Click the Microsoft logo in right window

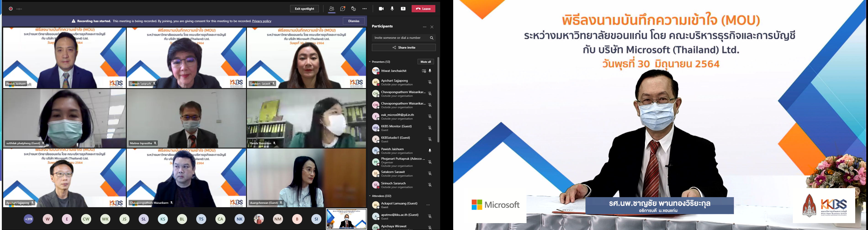coord(495,205)
